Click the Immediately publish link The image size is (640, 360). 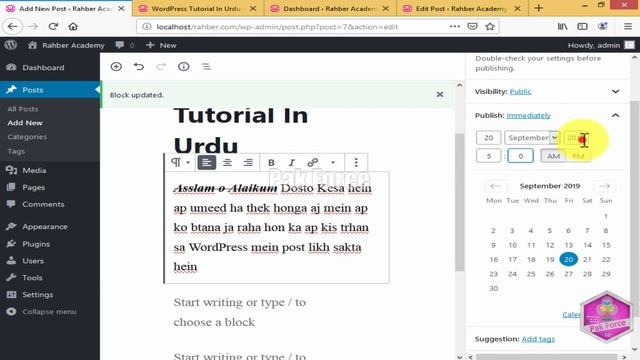click(x=529, y=116)
